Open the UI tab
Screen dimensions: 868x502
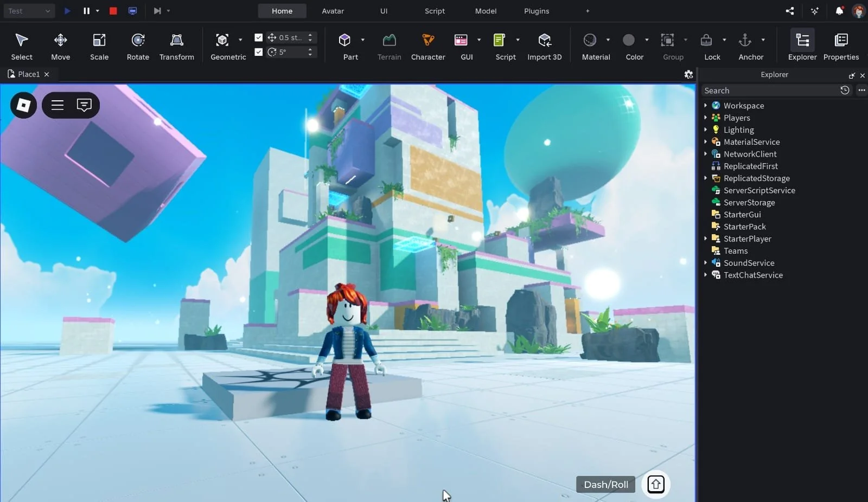tap(384, 11)
